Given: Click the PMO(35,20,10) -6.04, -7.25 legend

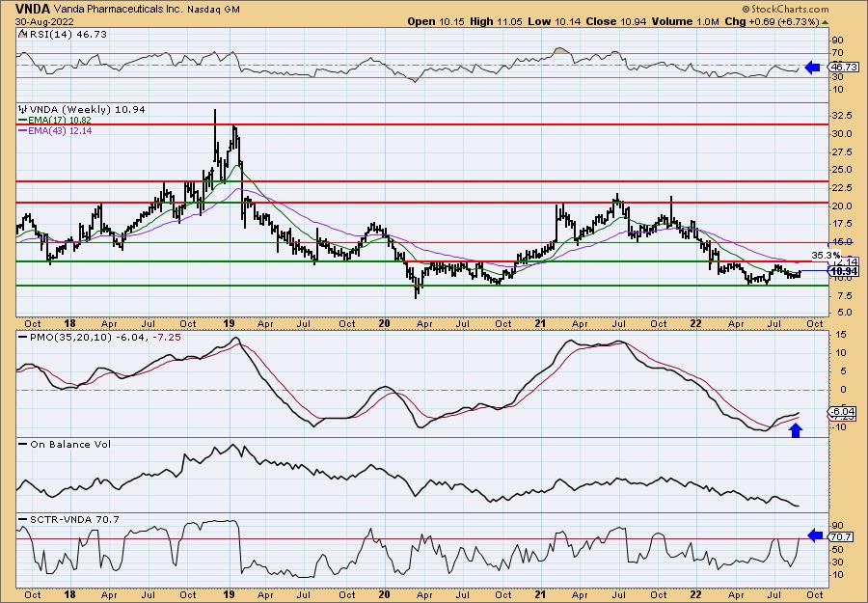Looking at the screenshot, I should tap(105, 338).
